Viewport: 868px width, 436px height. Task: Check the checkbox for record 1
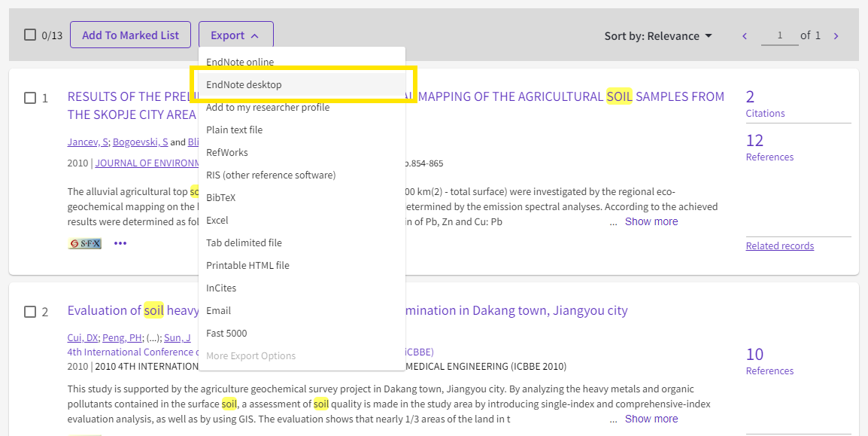tap(31, 96)
